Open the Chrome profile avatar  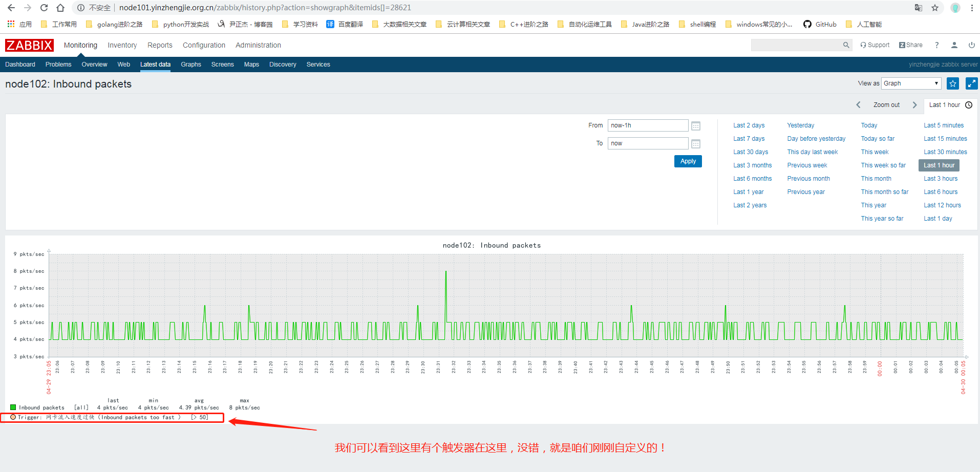pyautogui.click(x=955, y=8)
